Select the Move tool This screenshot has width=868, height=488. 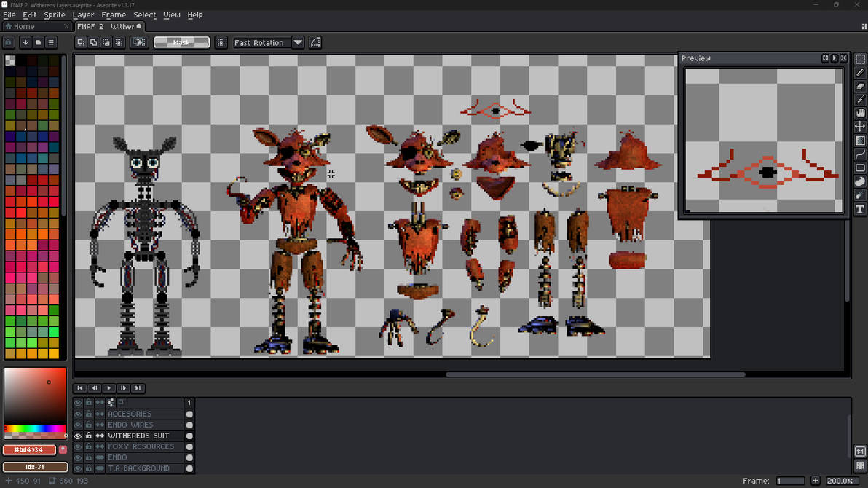click(x=860, y=127)
